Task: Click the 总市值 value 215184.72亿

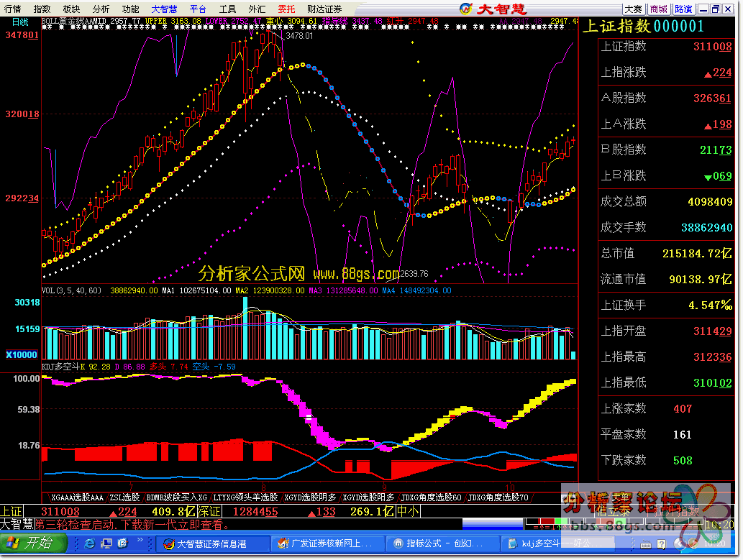Action: pos(697,254)
